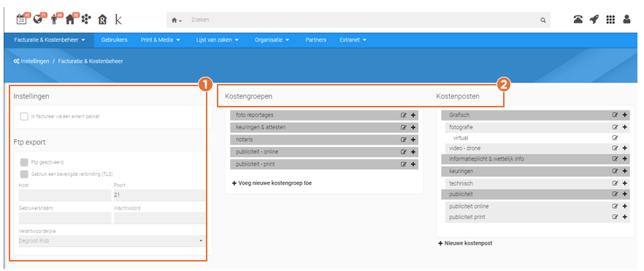Edit the publiciteit online kostenpost
The image size is (644, 271).
tap(616, 206)
